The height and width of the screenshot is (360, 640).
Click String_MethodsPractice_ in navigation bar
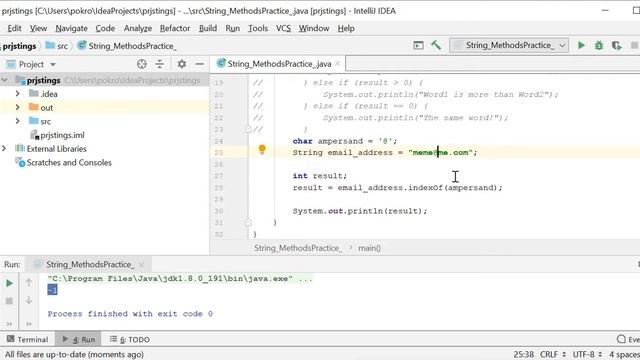[x=127, y=46]
